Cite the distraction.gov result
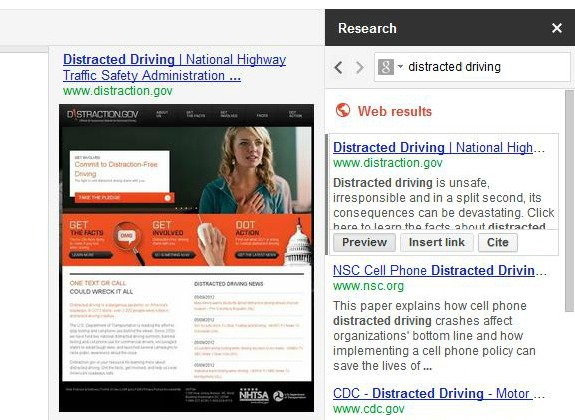Screen dimensions: 575x420 click(498, 242)
